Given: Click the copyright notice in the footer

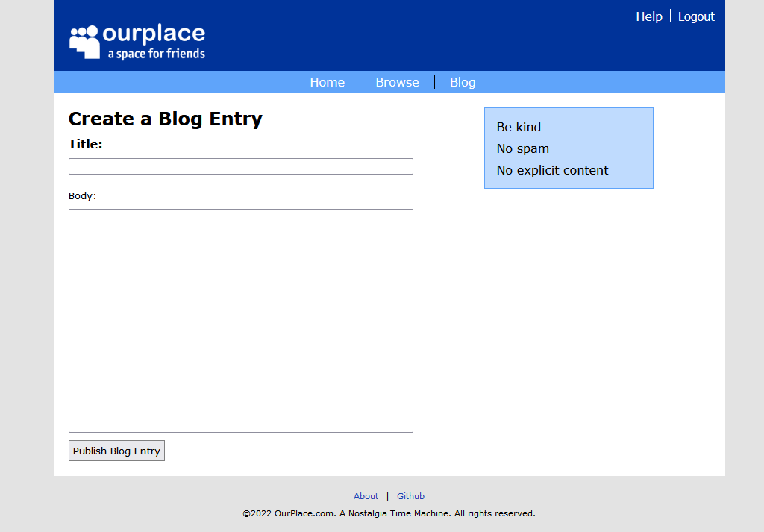Looking at the screenshot, I should click(387, 513).
